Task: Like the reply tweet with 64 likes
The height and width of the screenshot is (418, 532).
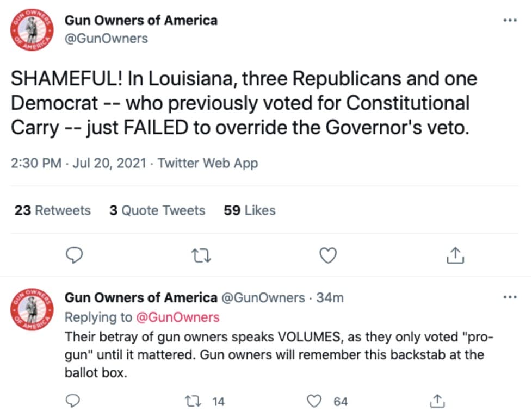Action: click(x=314, y=401)
